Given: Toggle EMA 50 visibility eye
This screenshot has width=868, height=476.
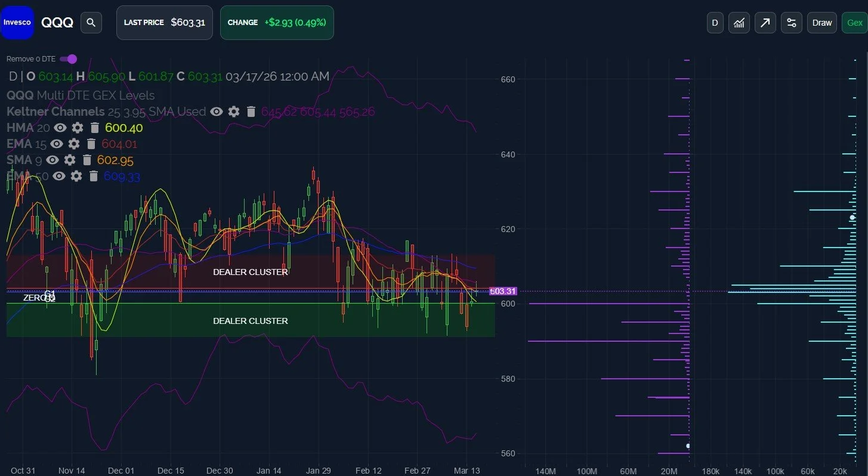Looking at the screenshot, I should [x=58, y=176].
